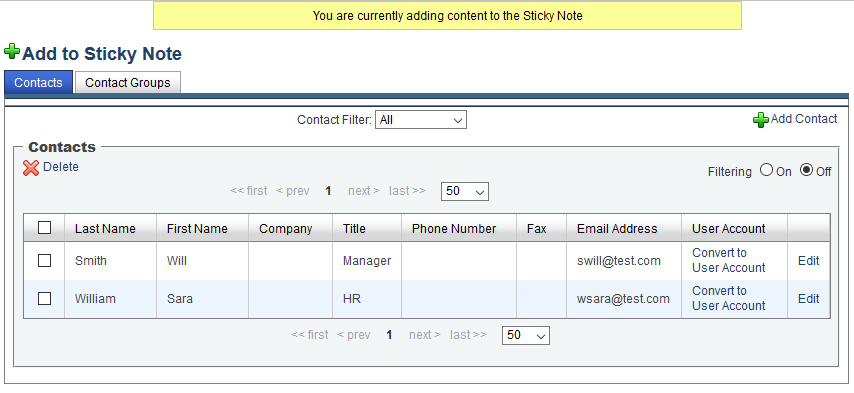Screen dimensions: 854x393
Task: Click the red X Delete icon
Action: click(x=31, y=168)
